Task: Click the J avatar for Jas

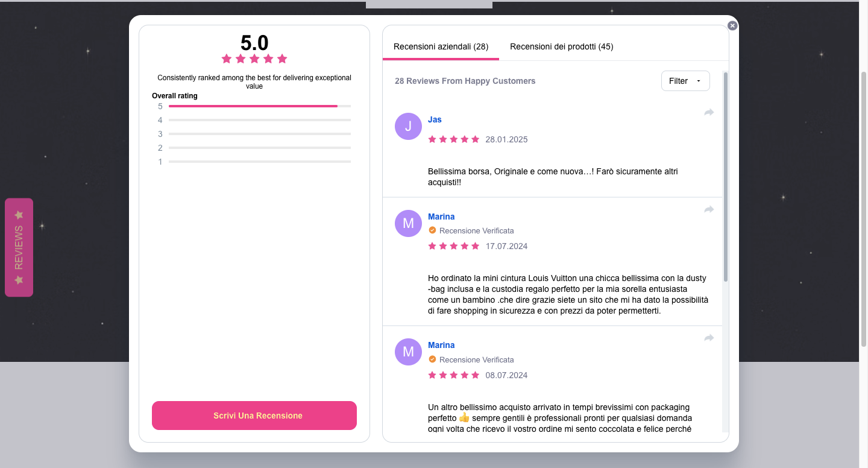Action: click(408, 126)
